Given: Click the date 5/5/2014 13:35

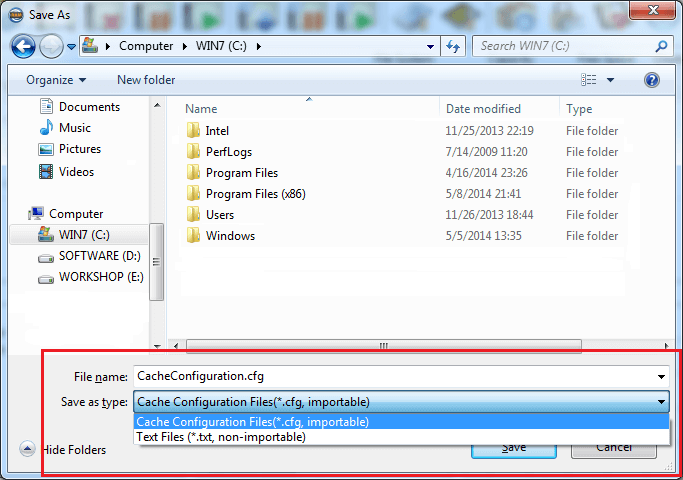Looking at the screenshot, I should [483, 236].
